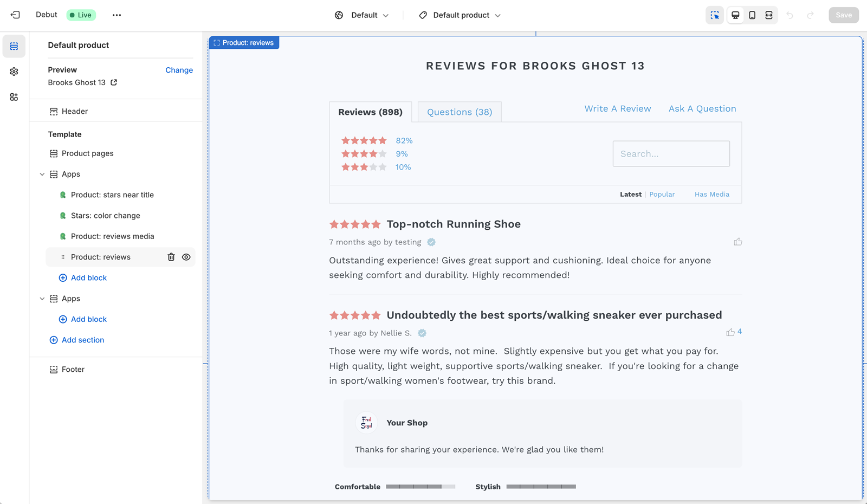Open the Sections sidebar icon
Image resolution: width=867 pixels, height=504 pixels.
14,47
